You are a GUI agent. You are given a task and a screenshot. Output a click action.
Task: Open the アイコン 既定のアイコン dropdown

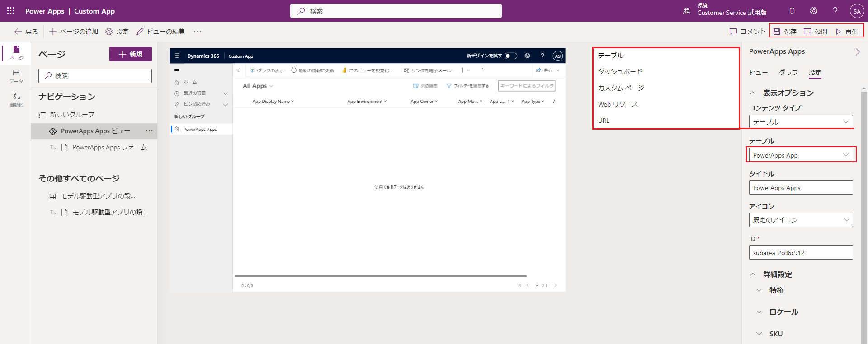(801, 220)
